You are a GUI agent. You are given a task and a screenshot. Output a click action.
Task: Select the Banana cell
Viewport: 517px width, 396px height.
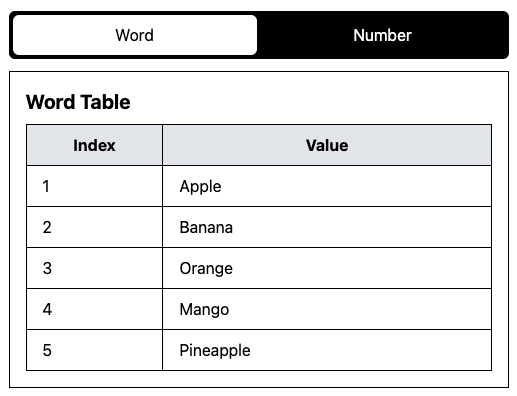pos(327,227)
